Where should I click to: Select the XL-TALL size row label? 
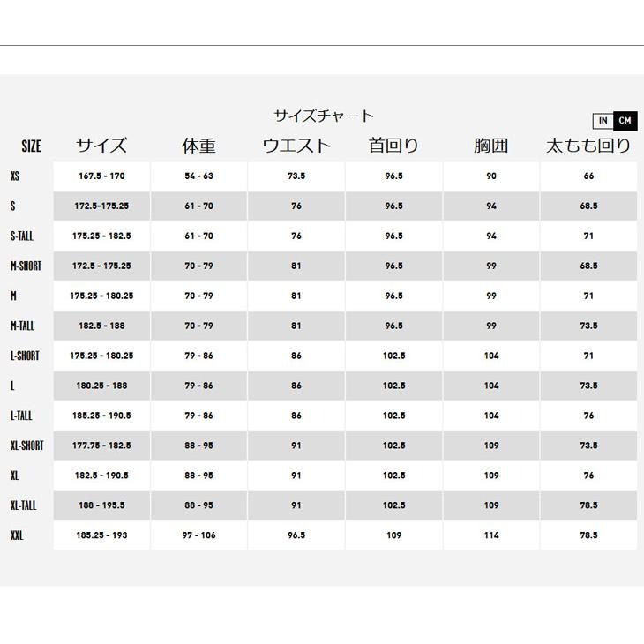(24, 505)
